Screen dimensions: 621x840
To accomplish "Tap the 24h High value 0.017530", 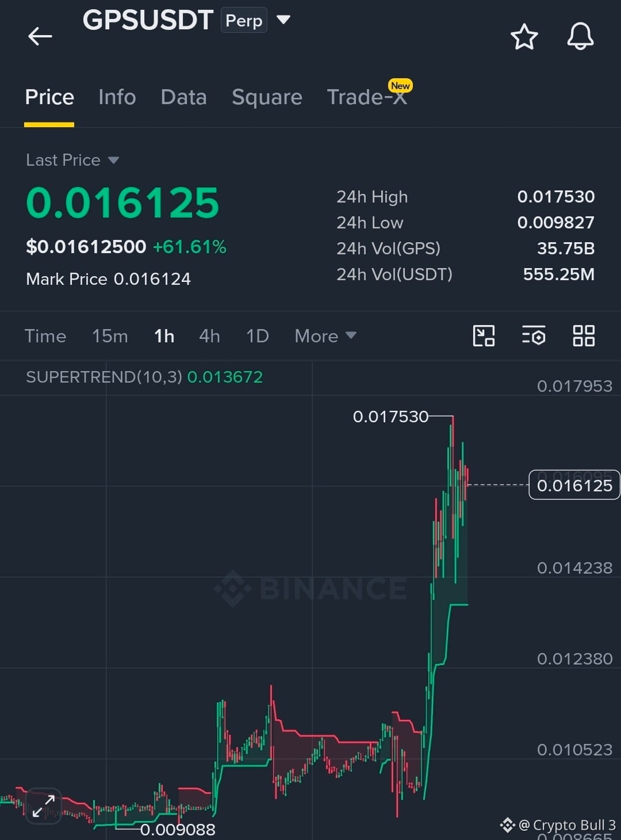I will click(x=556, y=197).
